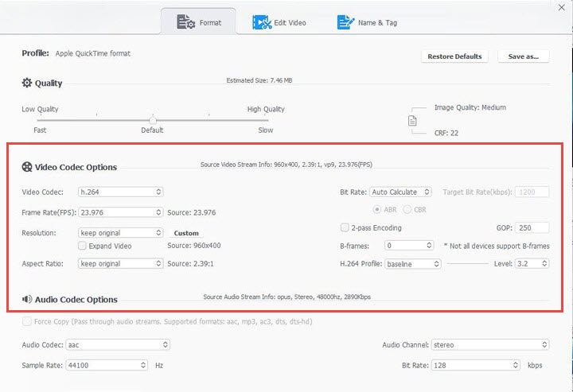Click the Apple QuickTime format profile text
The image size is (573, 392).
(93, 53)
